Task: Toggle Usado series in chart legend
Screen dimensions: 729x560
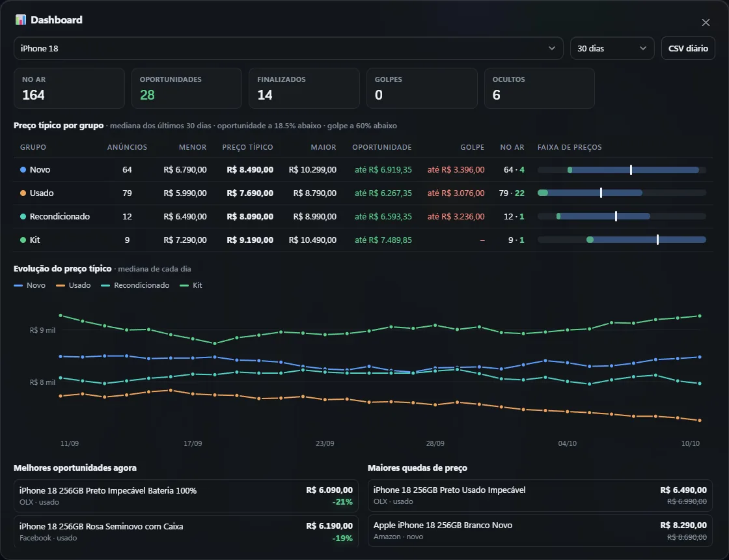Action: pyautogui.click(x=73, y=285)
